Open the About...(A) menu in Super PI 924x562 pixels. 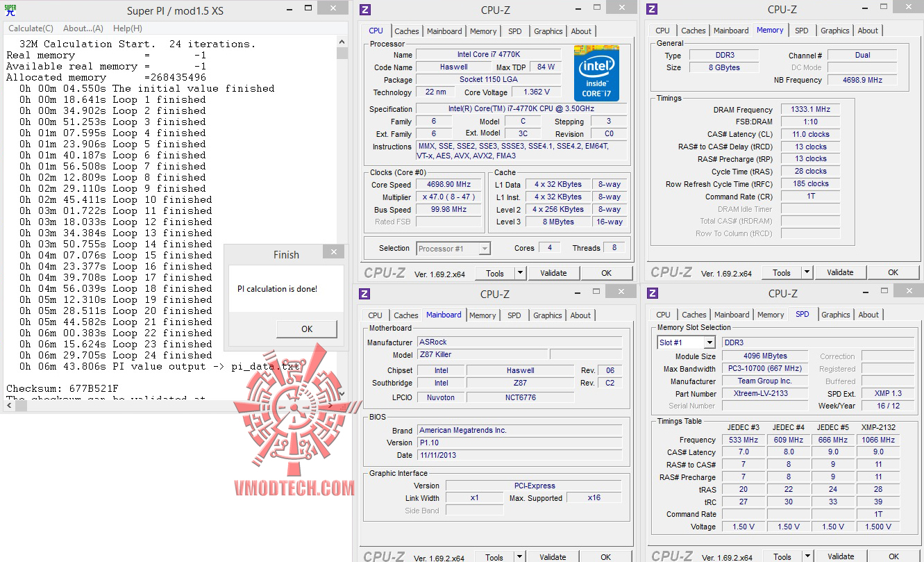click(83, 28)
